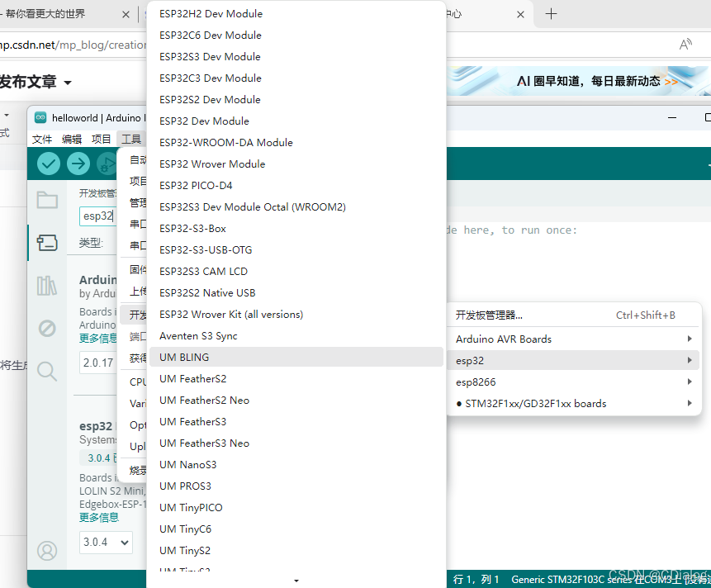Expand the STM32F1xx/GD32F1xx boards submenu

pyautogui.click(x=573, y=404)
